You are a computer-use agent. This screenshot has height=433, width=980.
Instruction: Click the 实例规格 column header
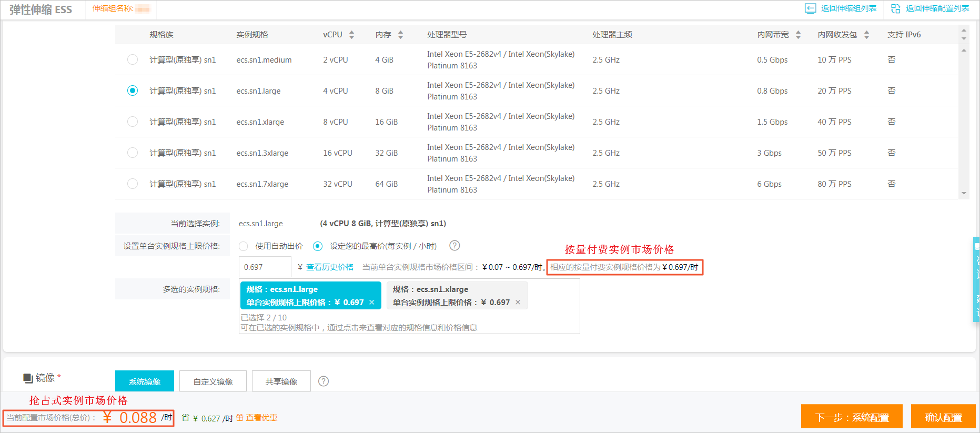click(x=252, y=35)
